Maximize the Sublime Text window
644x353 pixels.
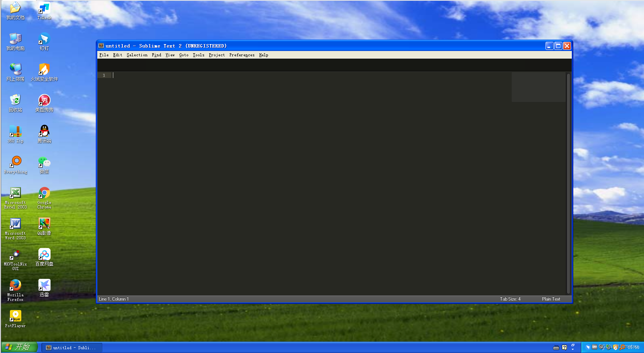click(x=558, y=46)
